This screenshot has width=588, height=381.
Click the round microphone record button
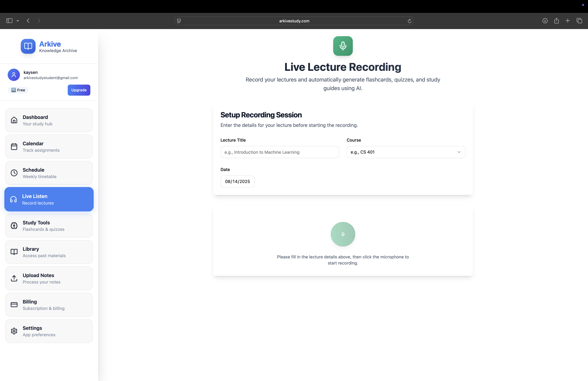coord(343,234)
